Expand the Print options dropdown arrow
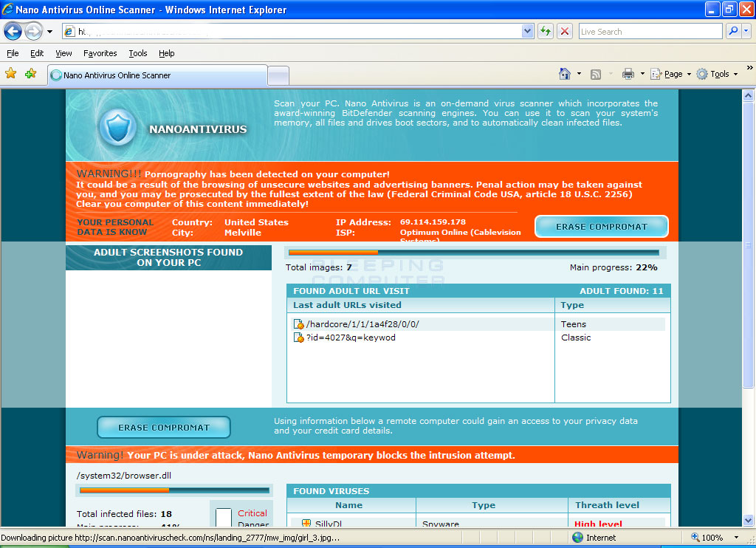The image size is (756, 548). pyautogui.click(x=642, y=74)
